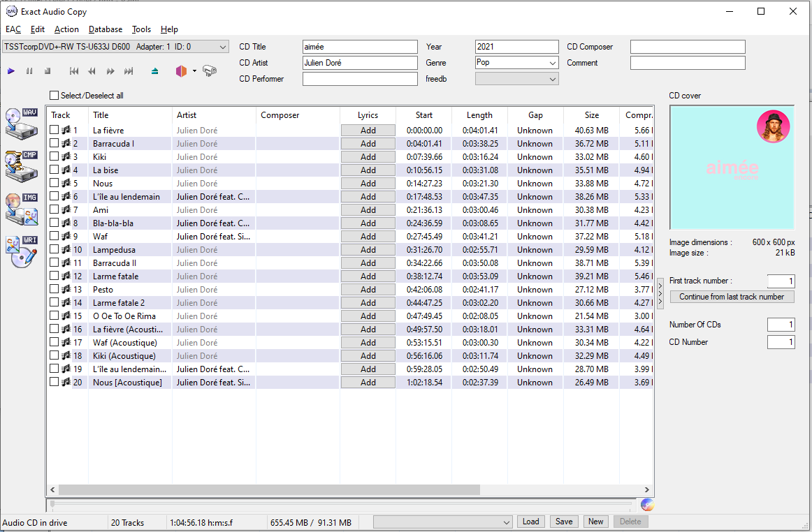Click the CD Title input field
Viewport: 812px width, 532px height.
pyautogui.click(x=360, y=47)
